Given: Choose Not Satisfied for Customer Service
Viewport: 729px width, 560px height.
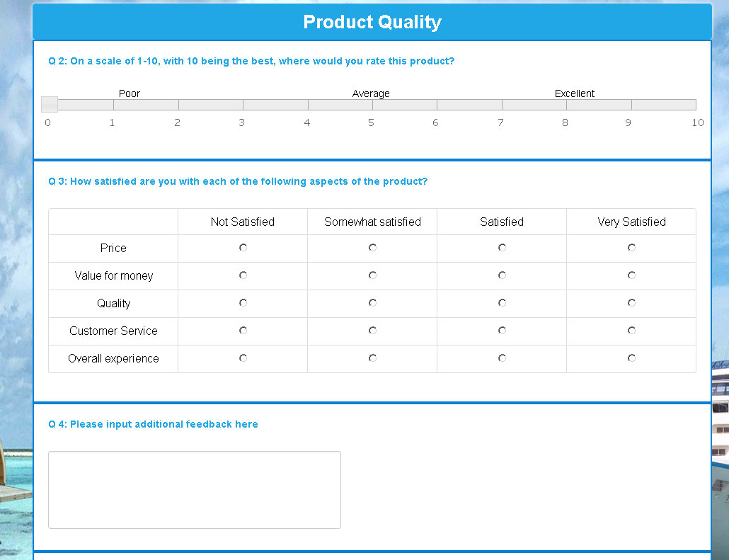Looking at the screenshot, I should [243, 331].
